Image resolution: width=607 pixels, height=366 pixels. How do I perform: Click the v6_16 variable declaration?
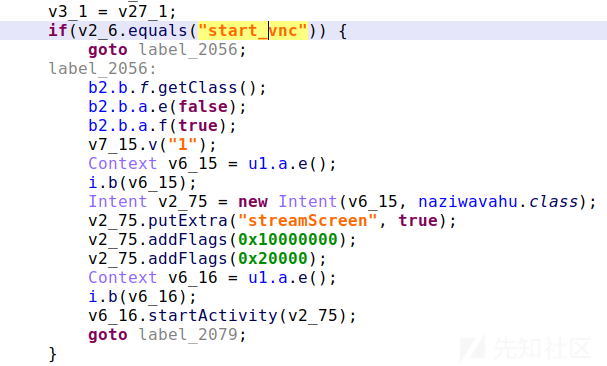(x=192, y=277)
